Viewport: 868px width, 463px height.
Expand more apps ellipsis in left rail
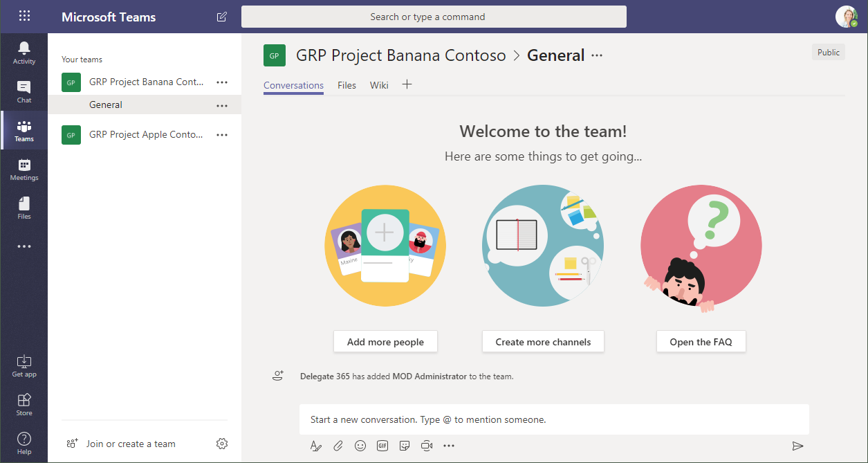[x=24, y=246]
